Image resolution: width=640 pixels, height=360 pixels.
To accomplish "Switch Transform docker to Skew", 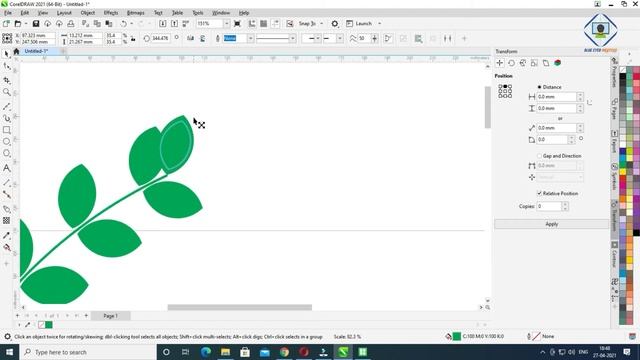I will pos(546,63).
